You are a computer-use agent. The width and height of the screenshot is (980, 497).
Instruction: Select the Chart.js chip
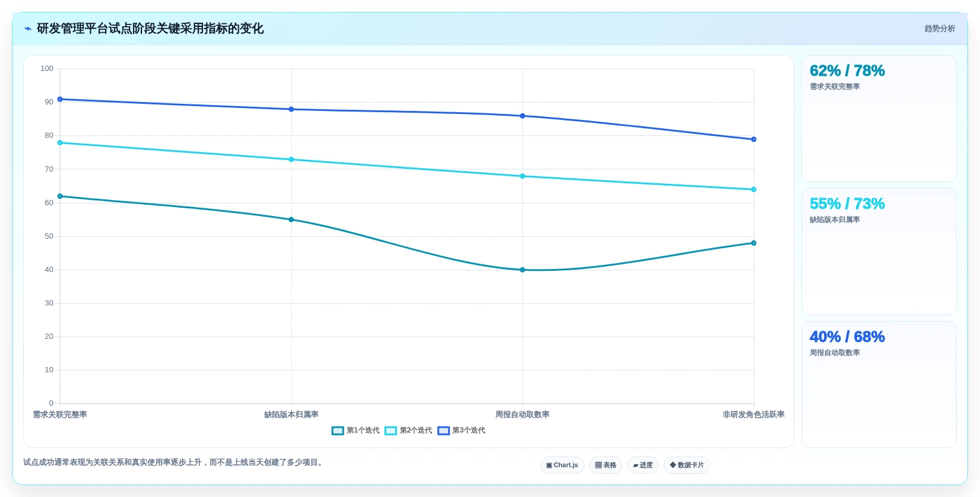(x=562, y=465)
